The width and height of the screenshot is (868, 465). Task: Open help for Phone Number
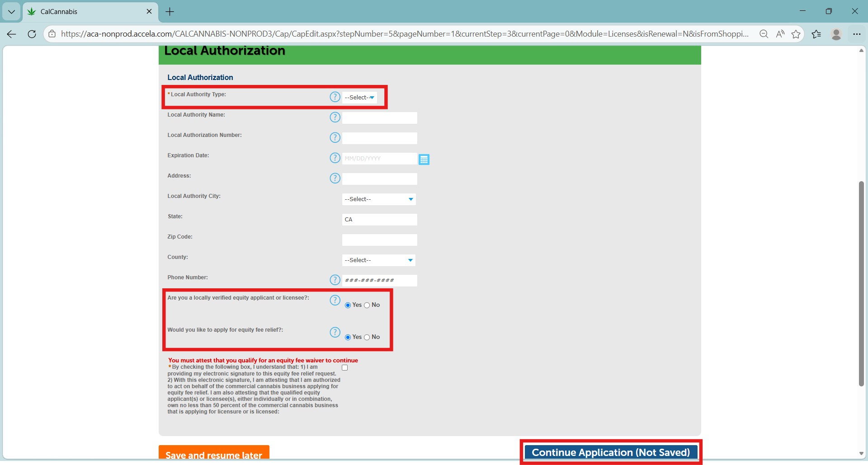(335, 280)
